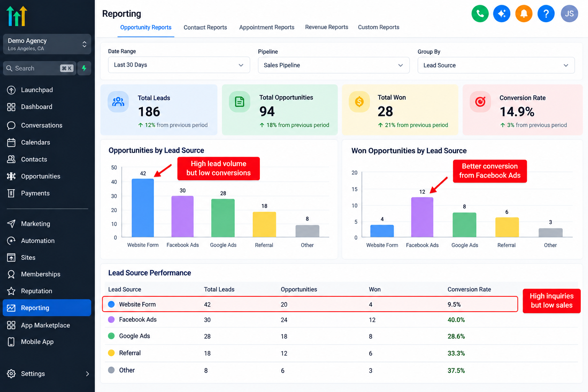Viewport: 588px width, 392px height.
Task: Click the Sites icon in sidebar
Action: tap(11, 258)
